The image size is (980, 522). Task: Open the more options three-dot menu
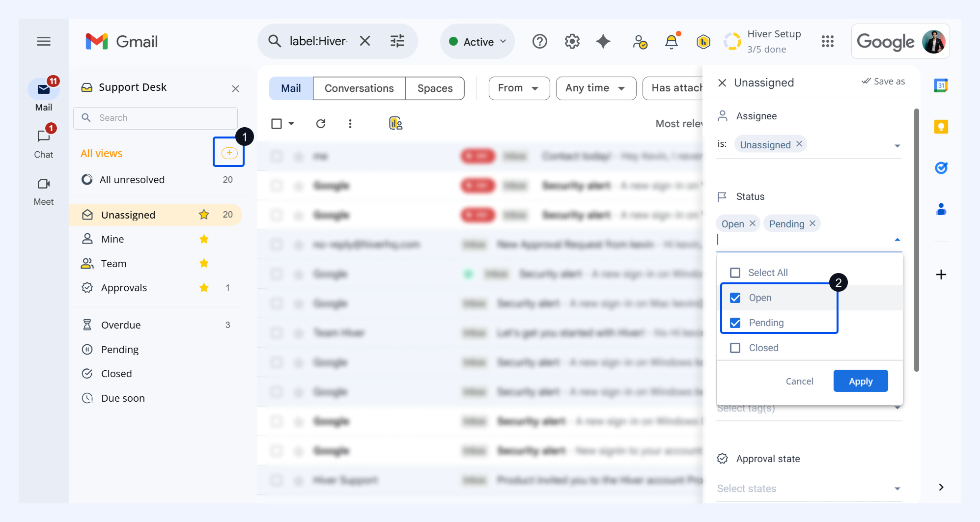[350, 124]
